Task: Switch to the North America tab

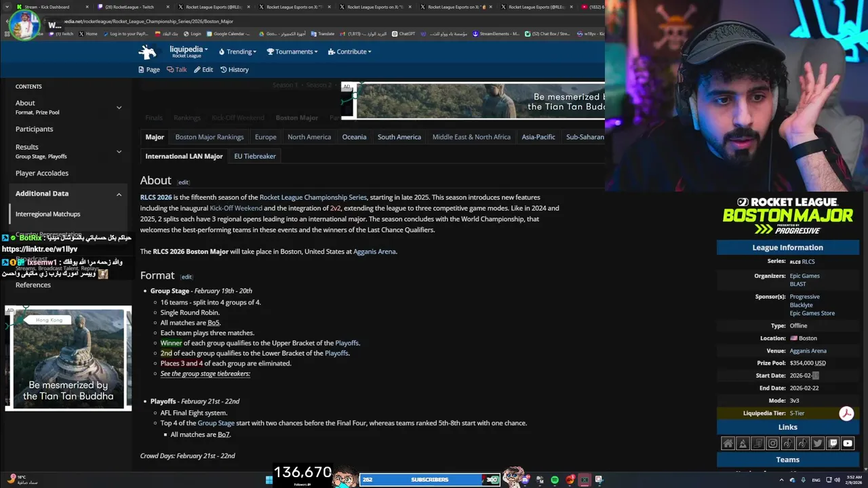Action: (x=309, y=137)
